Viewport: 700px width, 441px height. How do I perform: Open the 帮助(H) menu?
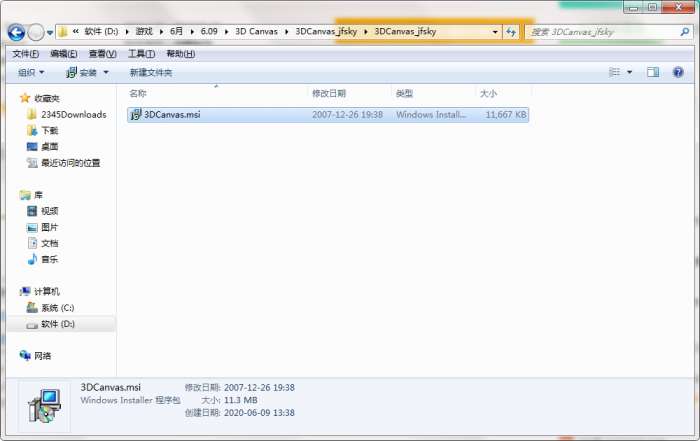[180, 54]
